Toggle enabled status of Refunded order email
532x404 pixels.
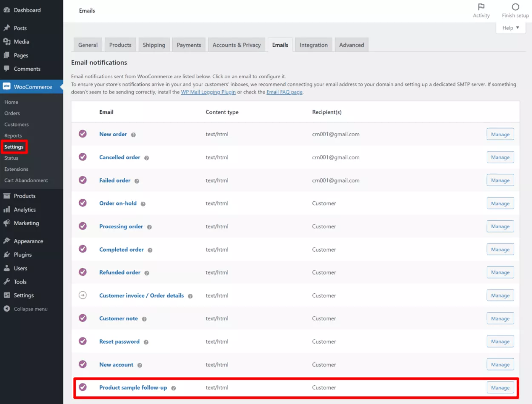point(83,272)
